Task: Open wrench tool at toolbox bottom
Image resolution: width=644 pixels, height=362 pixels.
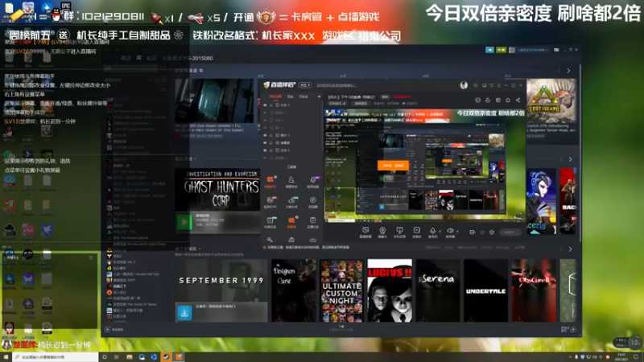Action: click(x=270, y=240)
